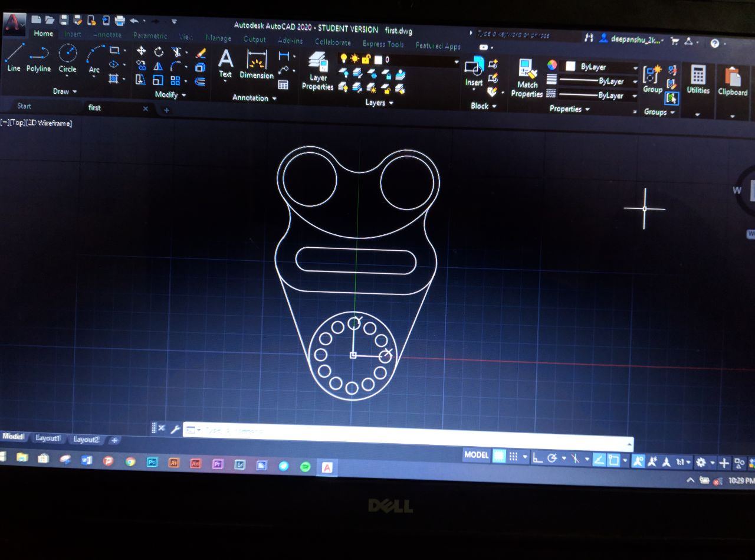The height and width of the screenshot is (560, 755).
Task: Select the Copy tool
Action: click(141, 66)
